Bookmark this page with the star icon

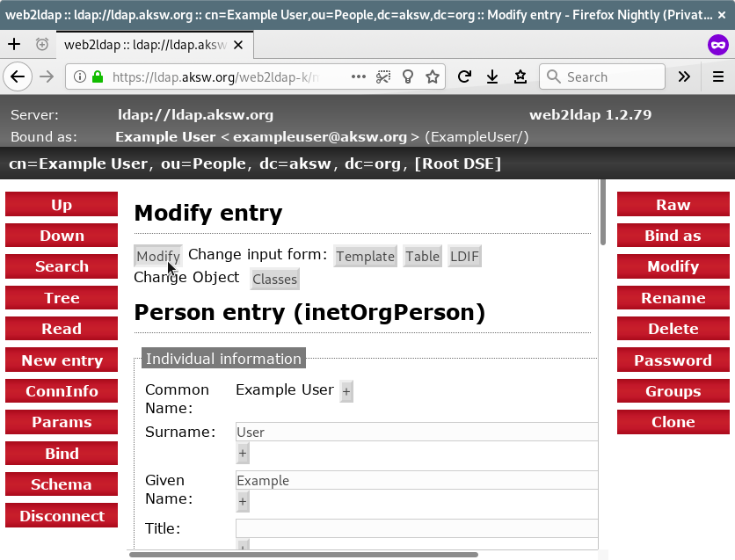(x=433, y=76)
